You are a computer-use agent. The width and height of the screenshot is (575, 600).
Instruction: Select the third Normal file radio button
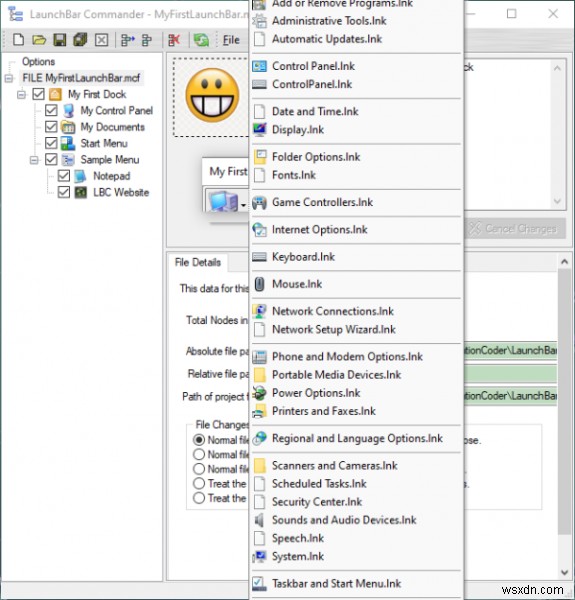(x=199, y=469)
